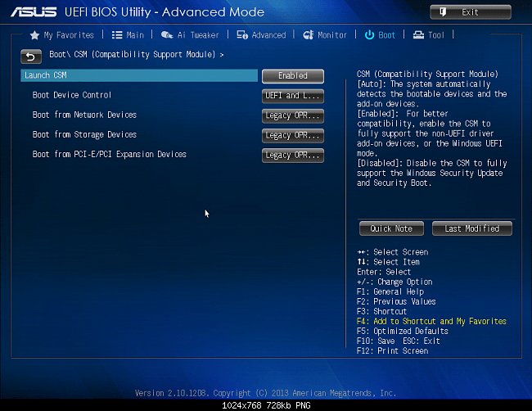Switch to the Main tab
This screenshot has width=532, height=411.
point(135,35)
